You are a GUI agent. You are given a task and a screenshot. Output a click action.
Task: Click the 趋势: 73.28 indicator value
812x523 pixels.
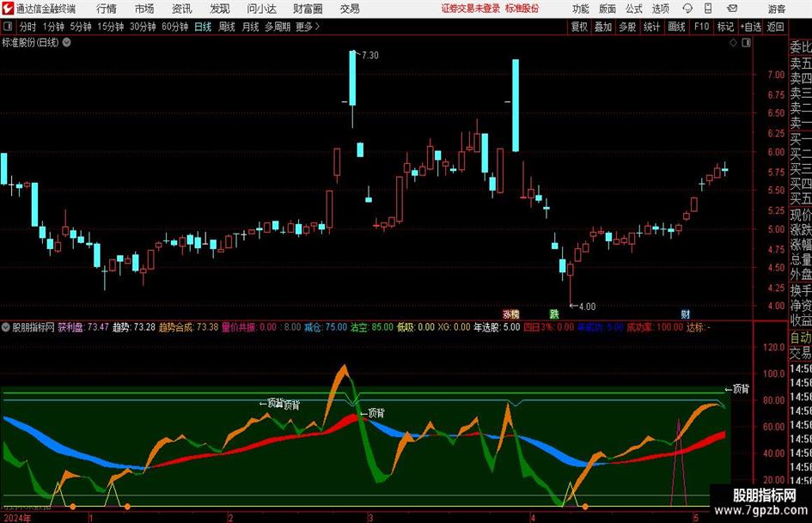point(133,327)
